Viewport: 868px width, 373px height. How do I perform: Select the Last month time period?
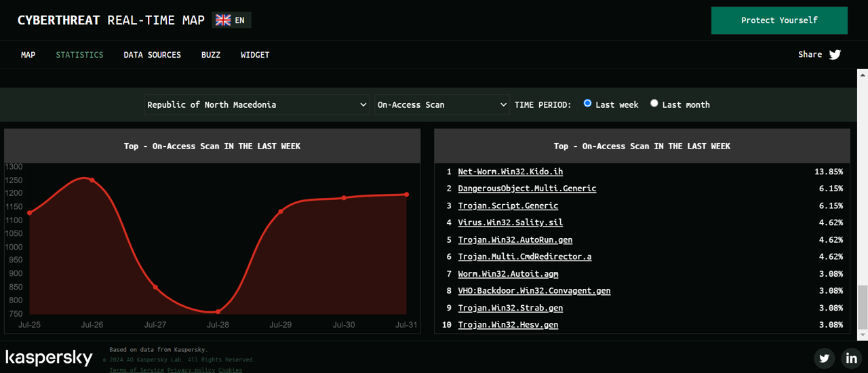[654, 104]
